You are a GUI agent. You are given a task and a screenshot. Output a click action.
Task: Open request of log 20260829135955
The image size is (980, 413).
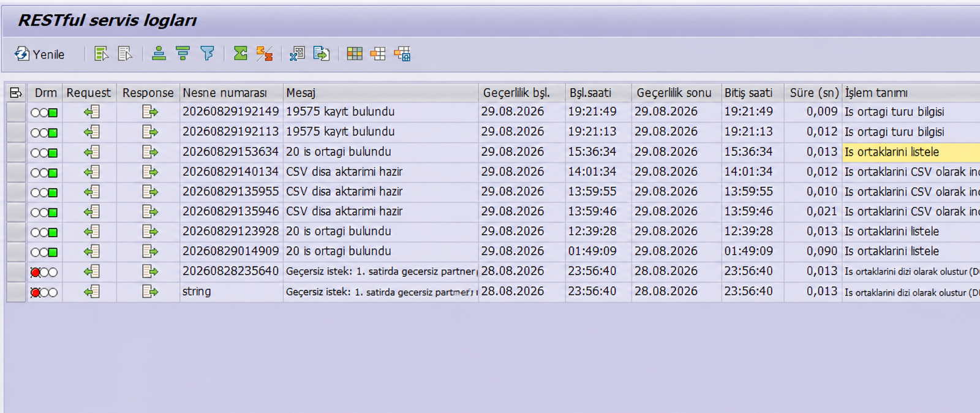(92, 192)
